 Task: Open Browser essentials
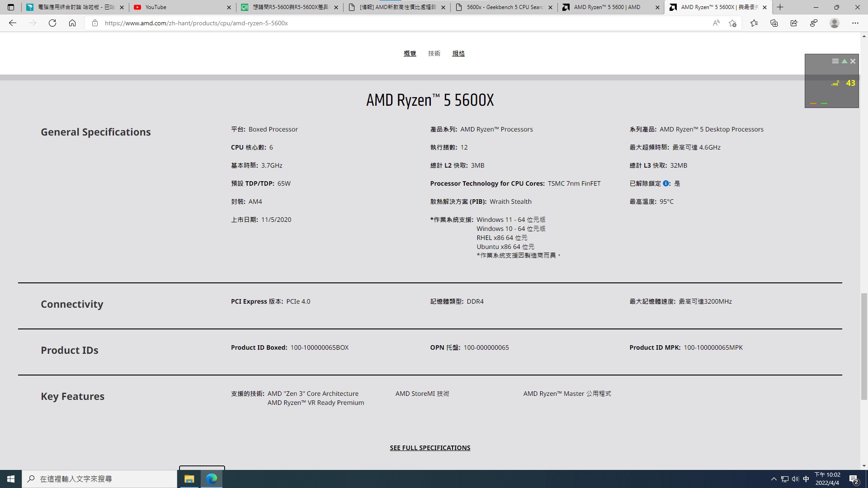pos(814,23)
